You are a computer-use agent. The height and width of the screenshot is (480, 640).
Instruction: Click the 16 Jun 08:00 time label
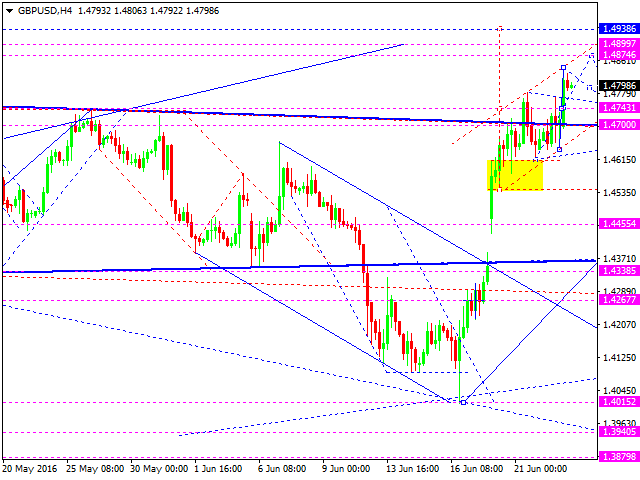tap(476, 469)
